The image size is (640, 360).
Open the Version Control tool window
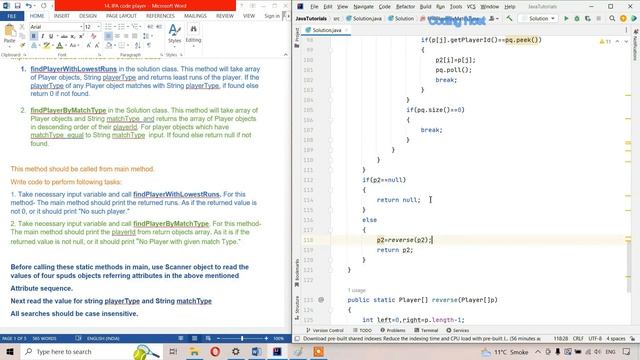tap(324, 330)
